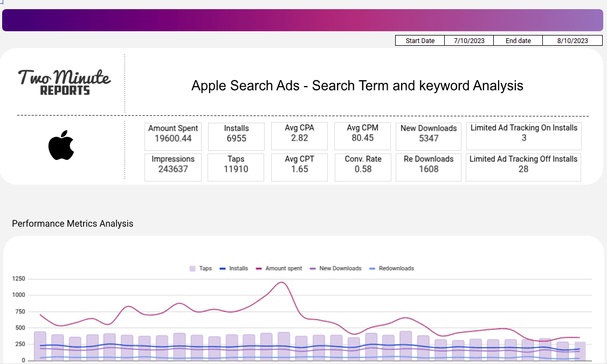Click the report title text

(357, 86)
